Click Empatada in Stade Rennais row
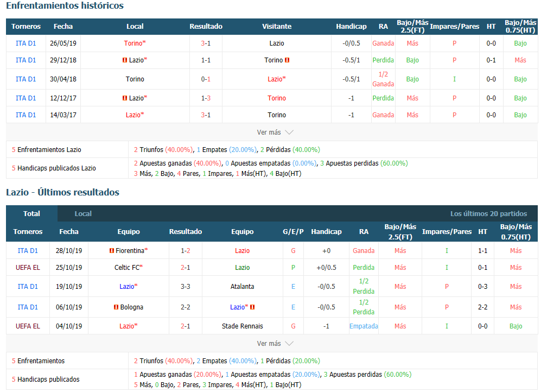 (364, 326)
